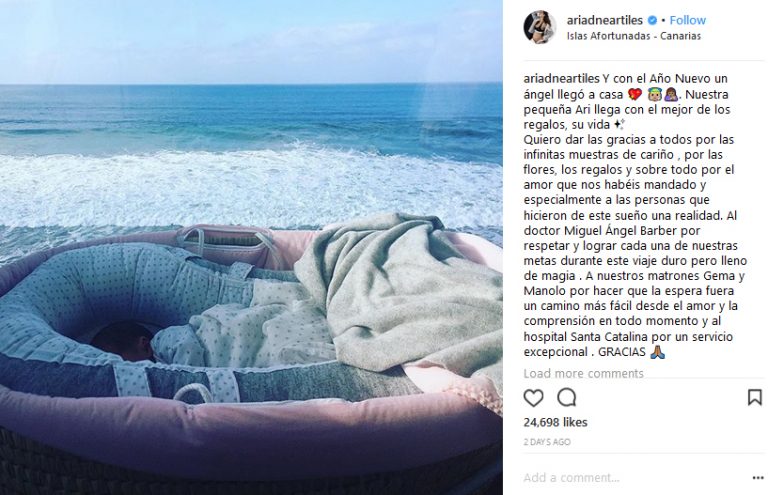The height and width of the screenshot is (495, 768).
Task: Open comment bubble icon
Action: pos(567,398)
